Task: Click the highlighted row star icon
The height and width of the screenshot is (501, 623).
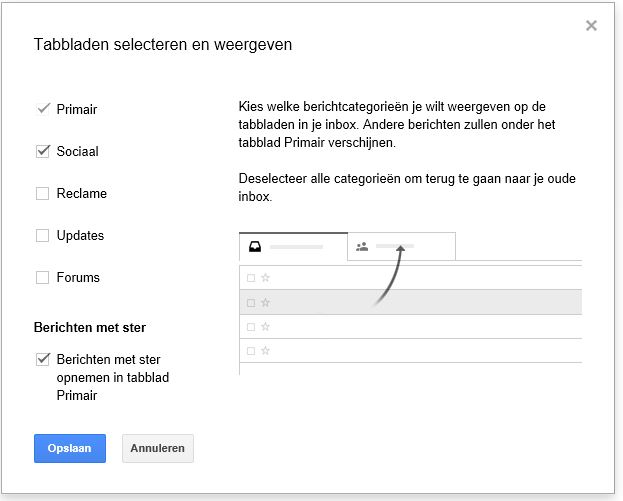Action: (x=265, y=303)
